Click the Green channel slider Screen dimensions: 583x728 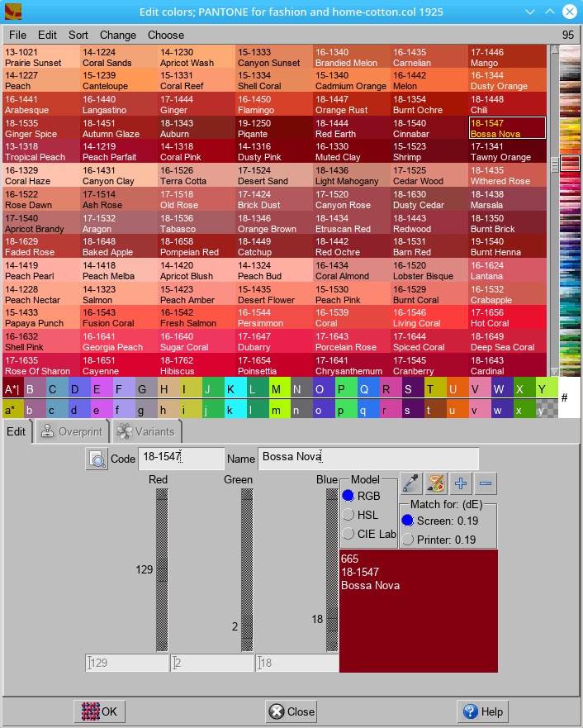(x=247, y=570)
